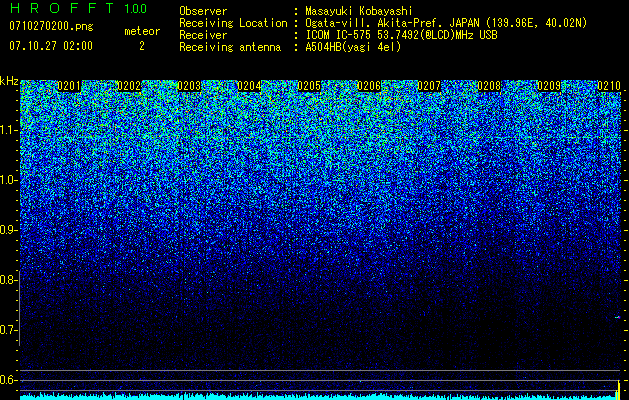Click the 0201 time marker
629x400 pixels.
pyautogui.click(x=69, y=86)
